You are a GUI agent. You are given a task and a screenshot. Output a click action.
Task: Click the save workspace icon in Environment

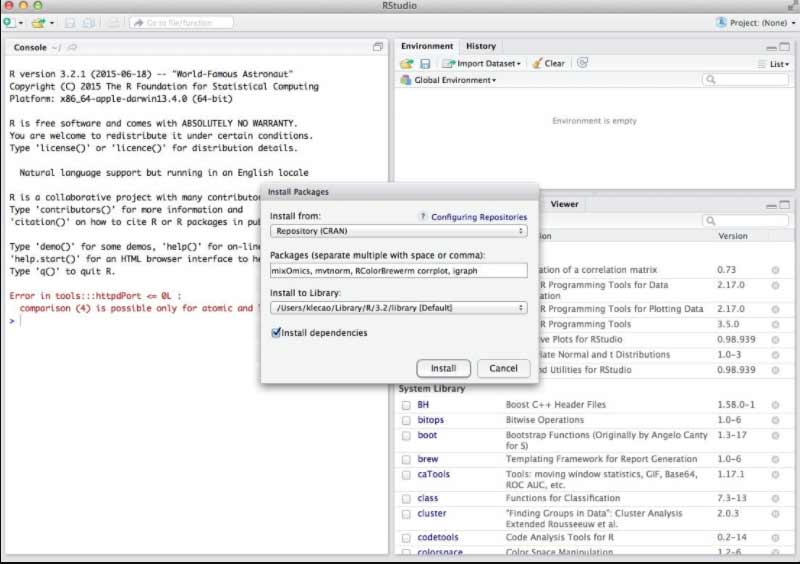point(425,63)
